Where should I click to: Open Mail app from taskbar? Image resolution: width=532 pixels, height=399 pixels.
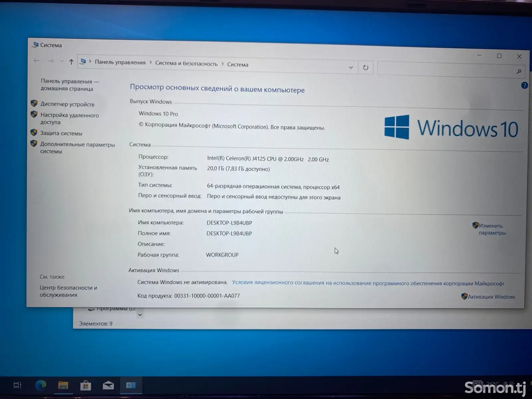[x=108, y=386]
